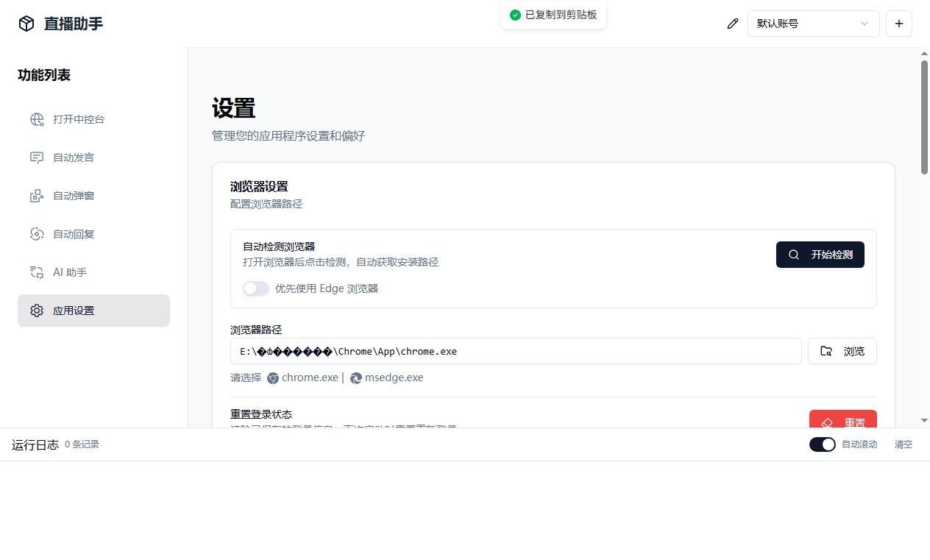Click the 浏览器路径 input field
930x560 pixels.
(x=516, y=351)
